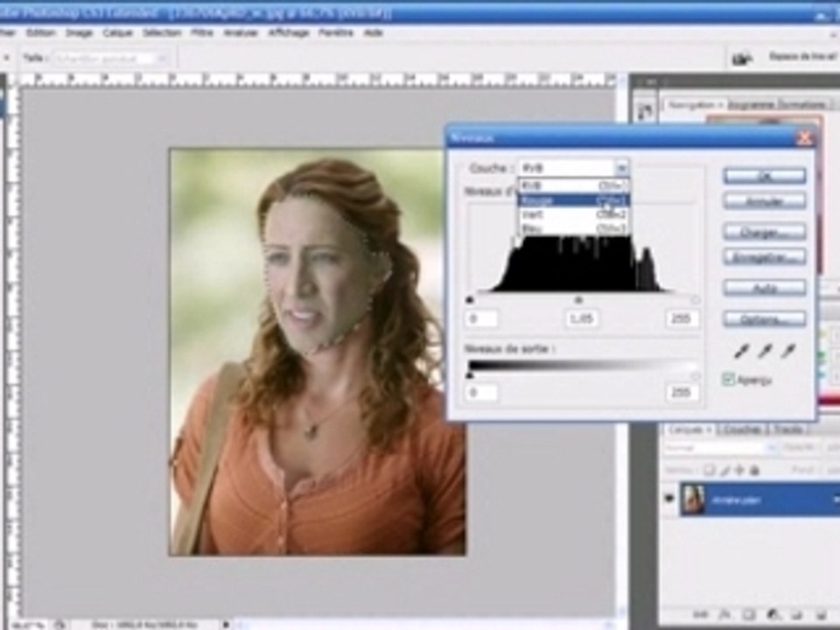Click the Arrière-plan layer thumbnail

coord(694,500)
